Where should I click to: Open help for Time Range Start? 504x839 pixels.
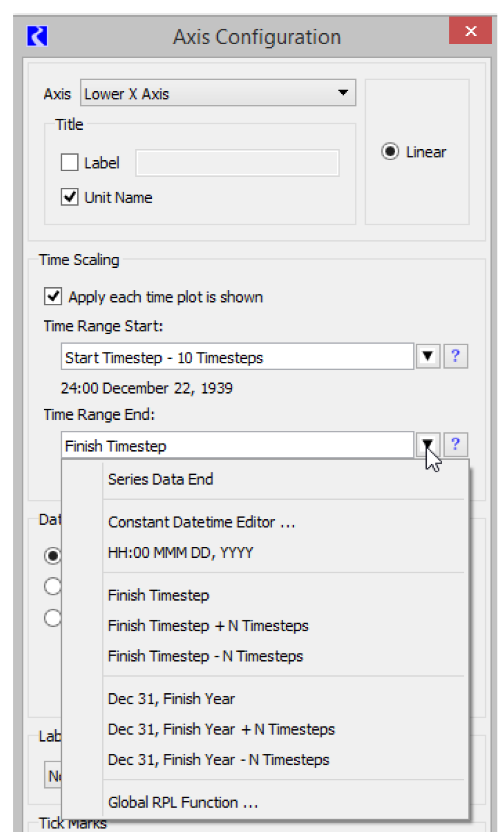(455, 356)
